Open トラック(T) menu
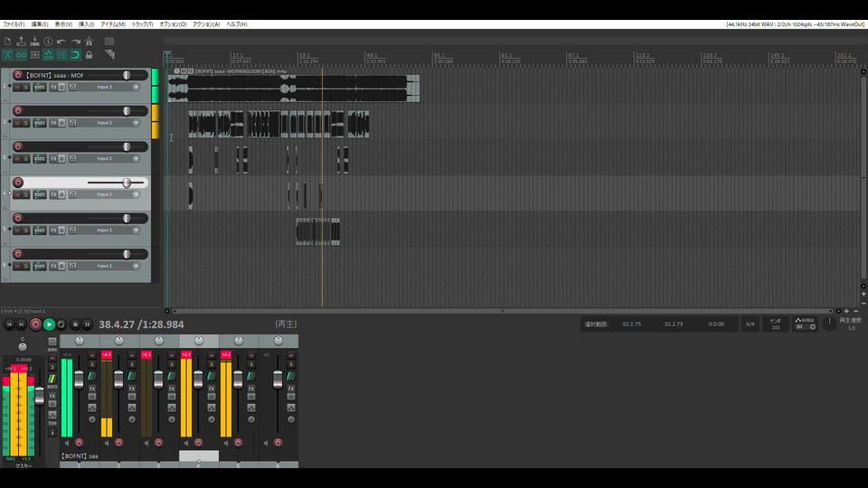The image size is (868, 488). [x=142, y=24]
